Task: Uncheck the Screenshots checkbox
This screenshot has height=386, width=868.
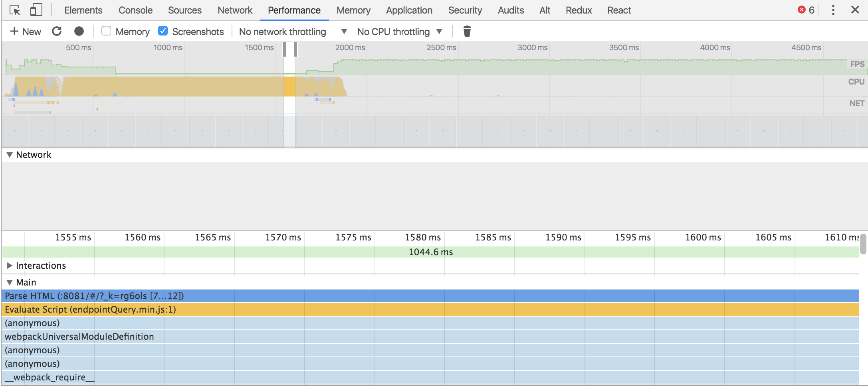Action: pyautogui.click(x=163, y=31)
